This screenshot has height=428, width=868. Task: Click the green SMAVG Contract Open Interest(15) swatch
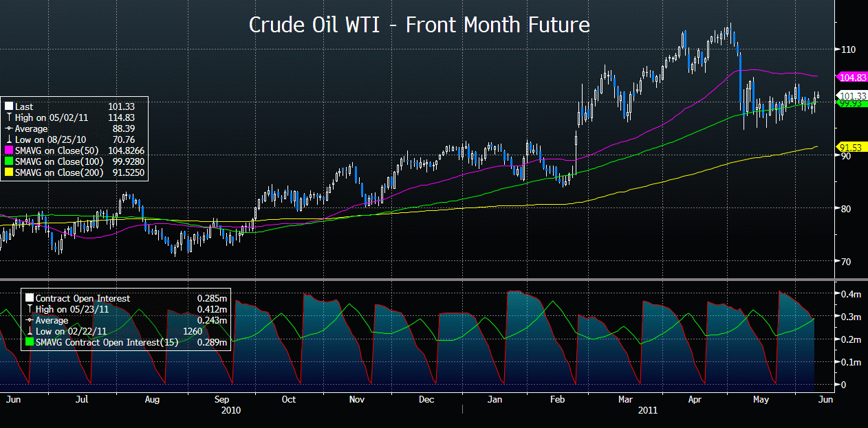pyautogui.click(x=29, y=342)
